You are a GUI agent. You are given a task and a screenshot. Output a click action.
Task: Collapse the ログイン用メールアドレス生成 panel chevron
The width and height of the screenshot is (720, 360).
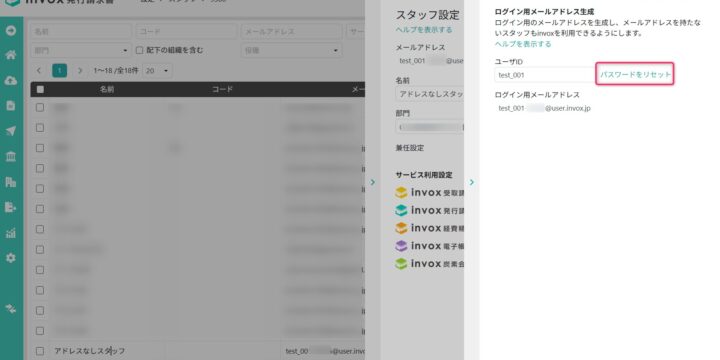coord(472,182)
